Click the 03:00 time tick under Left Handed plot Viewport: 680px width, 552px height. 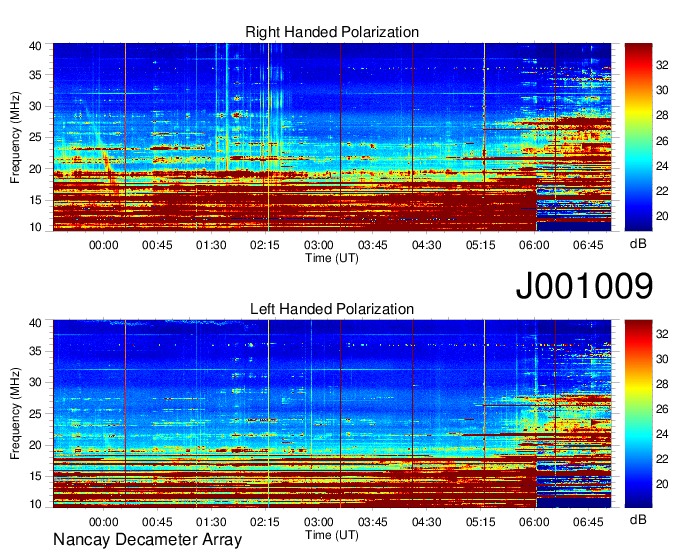point(319,522)
